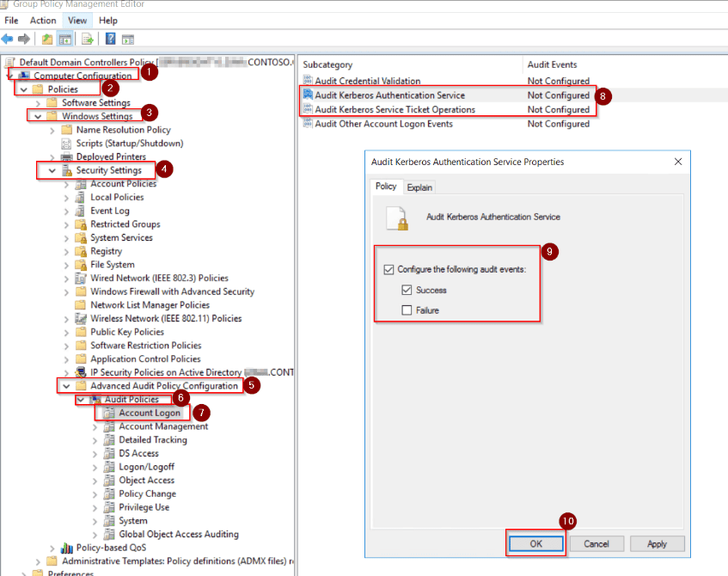Image resolution: width=728 pixels, height=576 pixels.
Task: Collapse the Security Settings node
Action: [52, 170]
